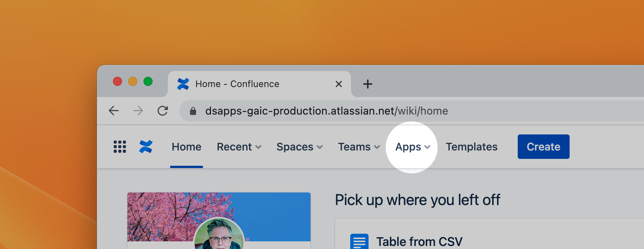The width and height of the screenshot is (644, 249).
Task: Open the Teams dropdown menu
Action: point(359,147)
